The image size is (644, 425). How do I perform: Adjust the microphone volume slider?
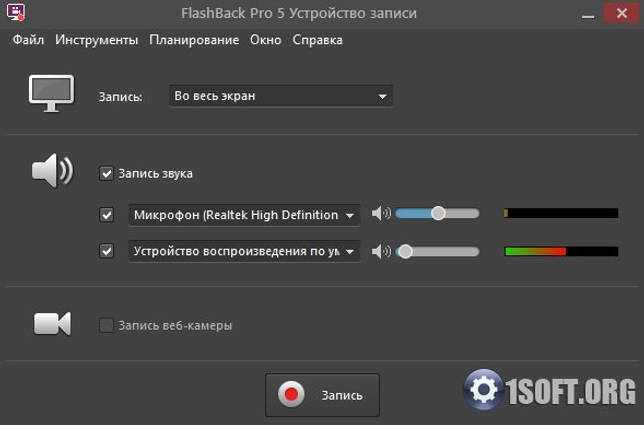437,214
